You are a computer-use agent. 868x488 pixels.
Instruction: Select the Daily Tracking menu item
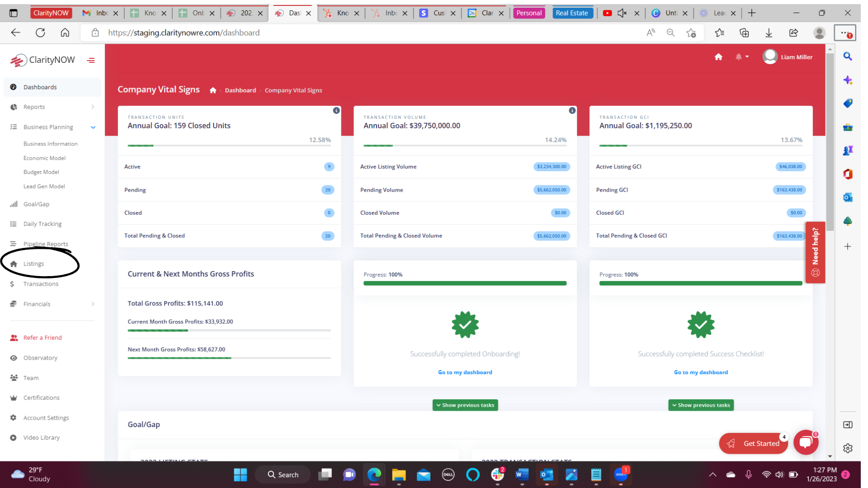pyautogui.click(x=42, y=224)
